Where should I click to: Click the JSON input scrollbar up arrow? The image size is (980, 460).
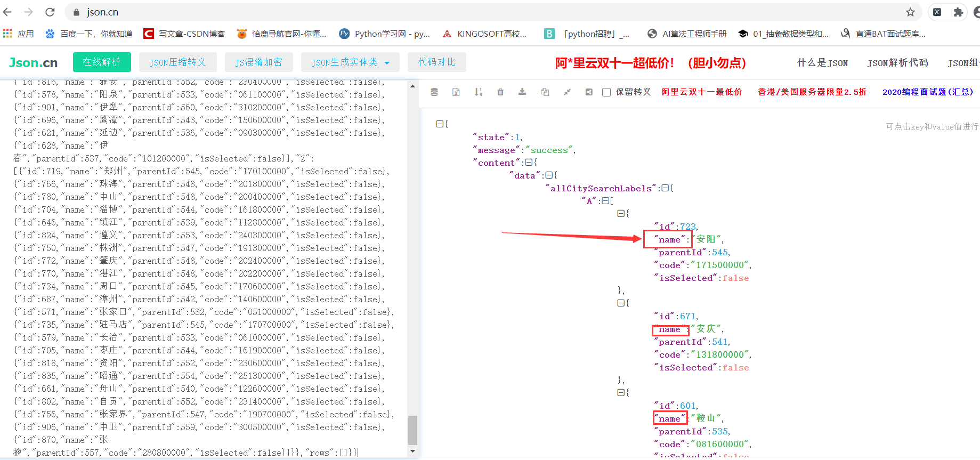pos(412,86)
